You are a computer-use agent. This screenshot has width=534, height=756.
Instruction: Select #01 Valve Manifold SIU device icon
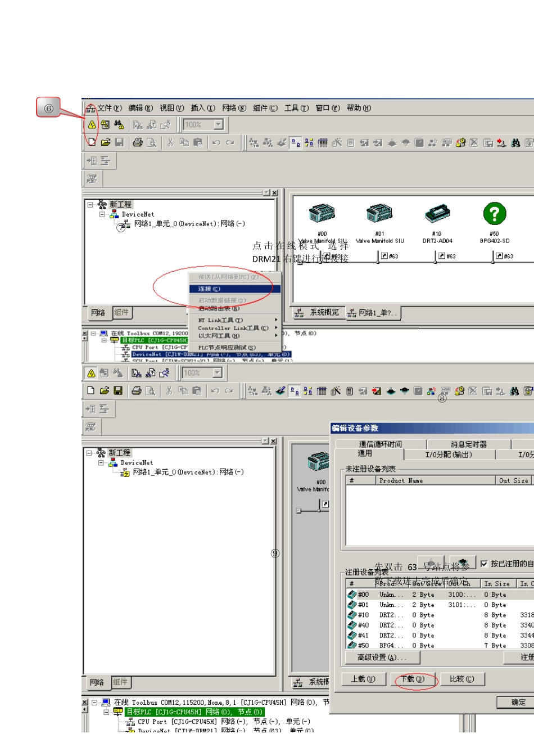(379, 214)
